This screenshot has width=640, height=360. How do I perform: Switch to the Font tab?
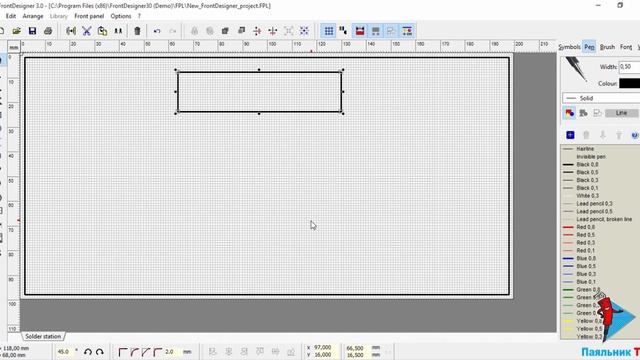(x=626, y=47)
